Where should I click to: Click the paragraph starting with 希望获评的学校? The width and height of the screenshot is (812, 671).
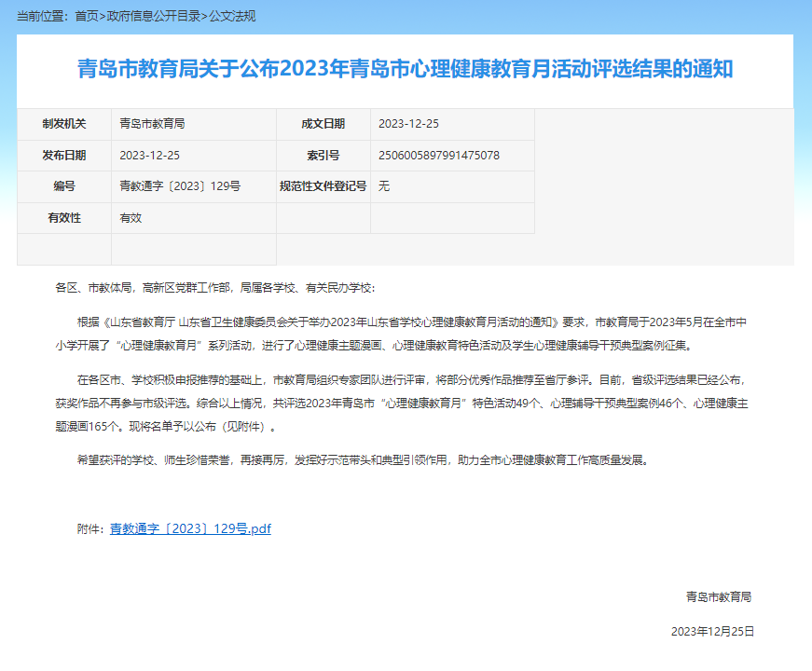coord(362,460)
